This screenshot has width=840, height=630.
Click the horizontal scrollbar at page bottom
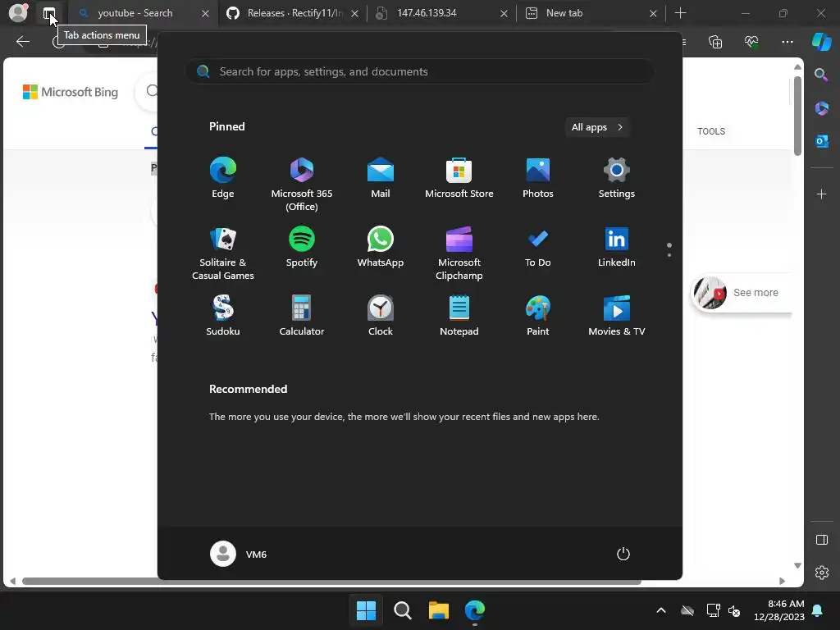coord(331,582)
